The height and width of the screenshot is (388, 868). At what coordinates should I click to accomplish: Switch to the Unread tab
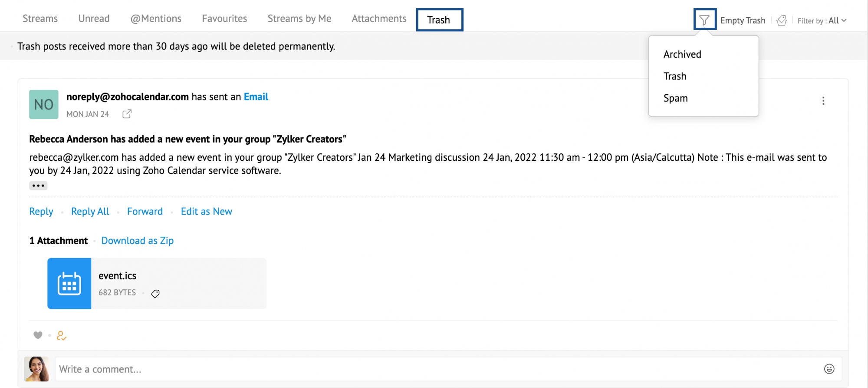(94, 19)
